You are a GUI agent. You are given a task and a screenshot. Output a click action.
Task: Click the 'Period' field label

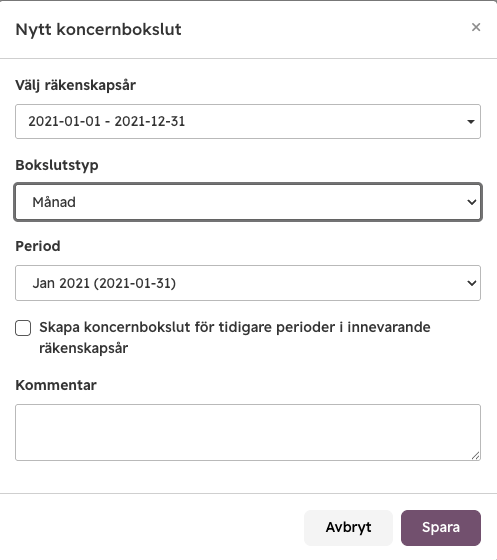click(38, 246)
